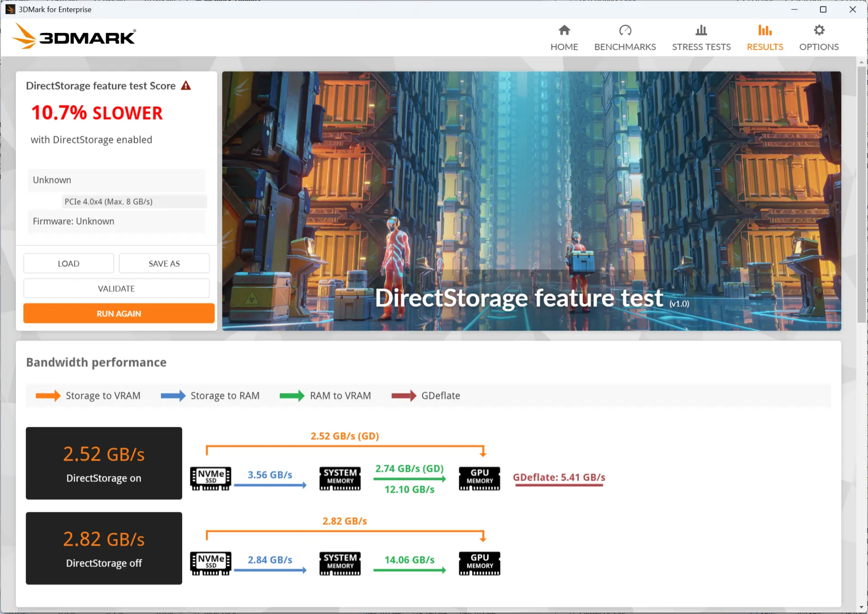Click the 2.82 GB/s DirectStorage off tile

tap(104, 548)
